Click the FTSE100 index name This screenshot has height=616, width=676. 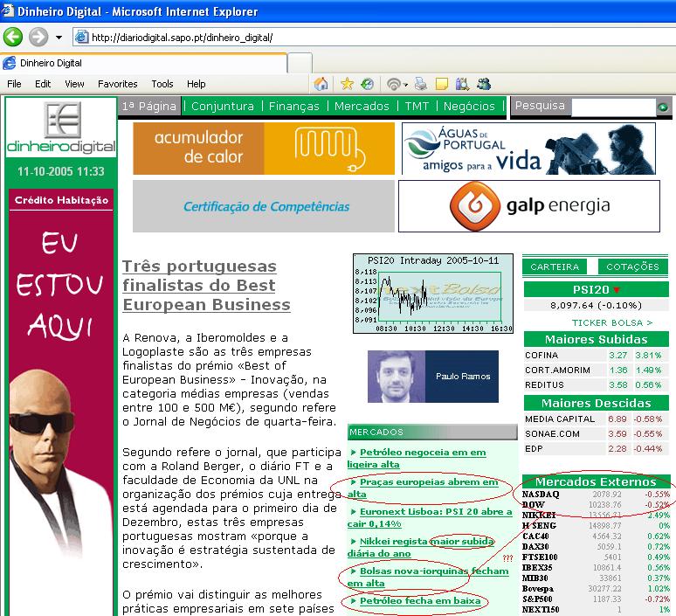click(540, 557)
